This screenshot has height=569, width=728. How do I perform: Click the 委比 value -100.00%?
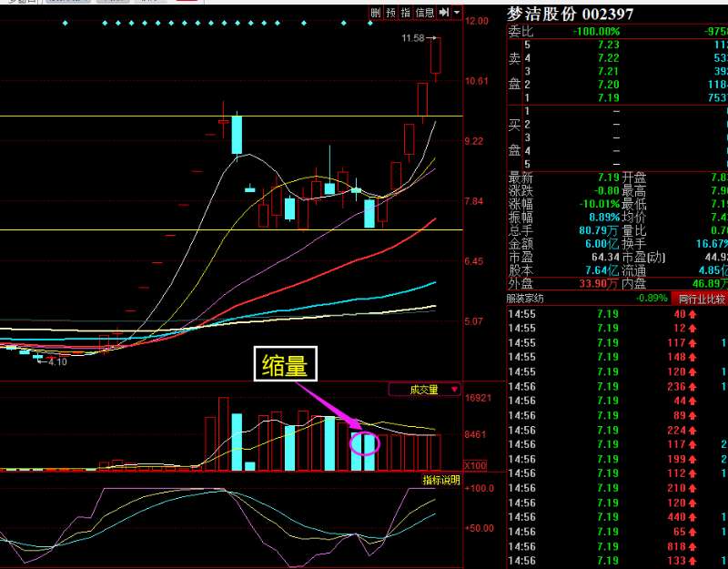tap(596, 32)
